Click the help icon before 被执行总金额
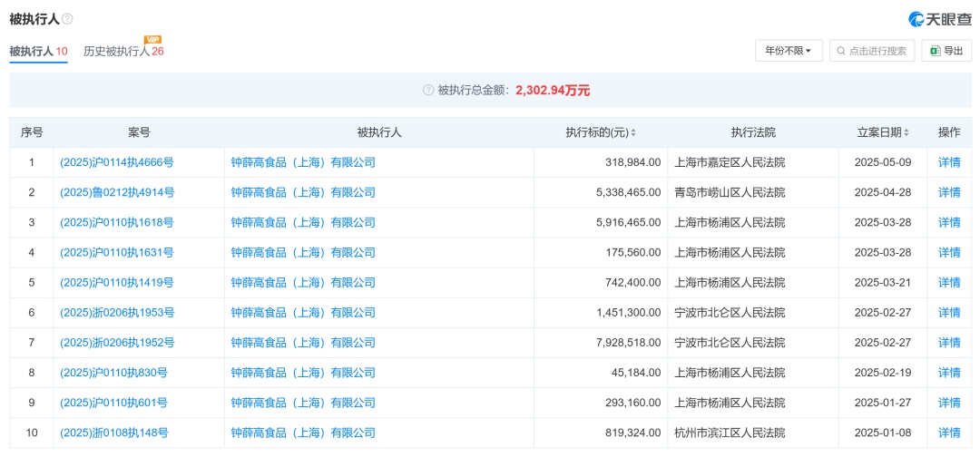Screen dimensions: 980x457 pyautogui.click(x=428, y=90)
